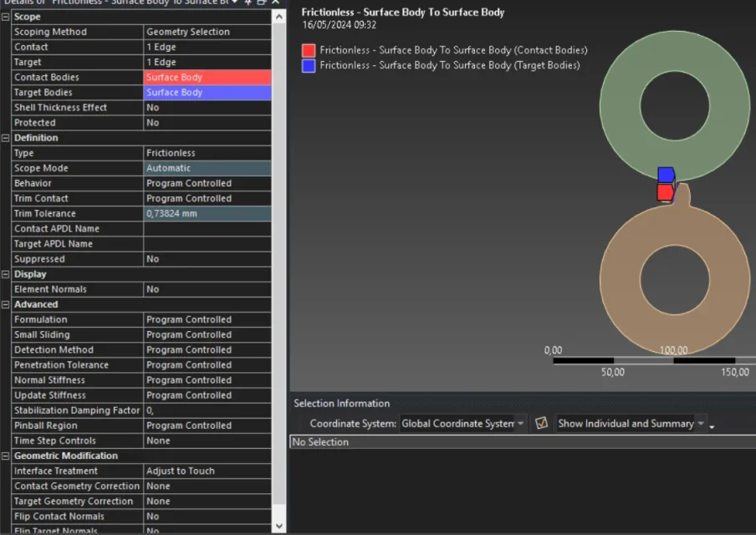The image size is (756, 535).
Task: Open the Details panel options arrow
Action: 235,3
